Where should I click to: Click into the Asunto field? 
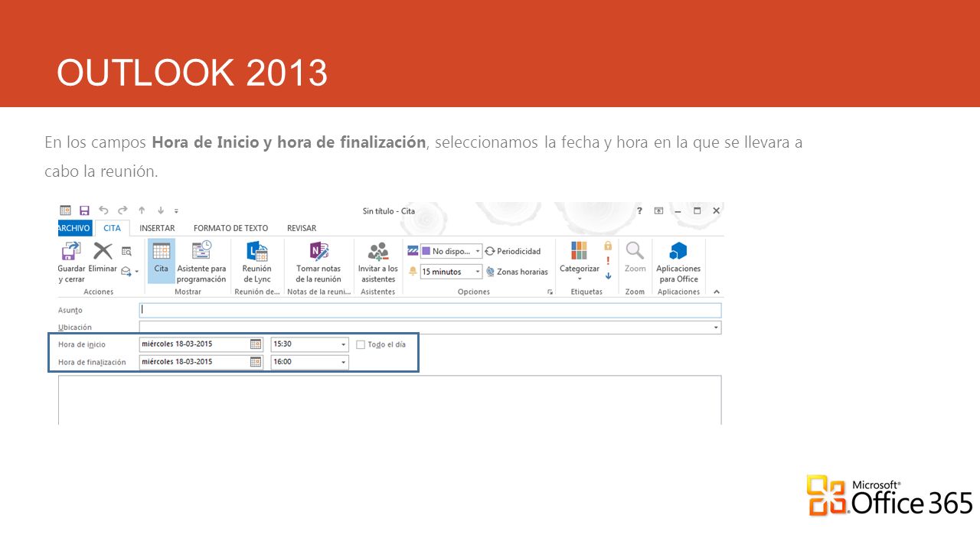click(430, 310)
